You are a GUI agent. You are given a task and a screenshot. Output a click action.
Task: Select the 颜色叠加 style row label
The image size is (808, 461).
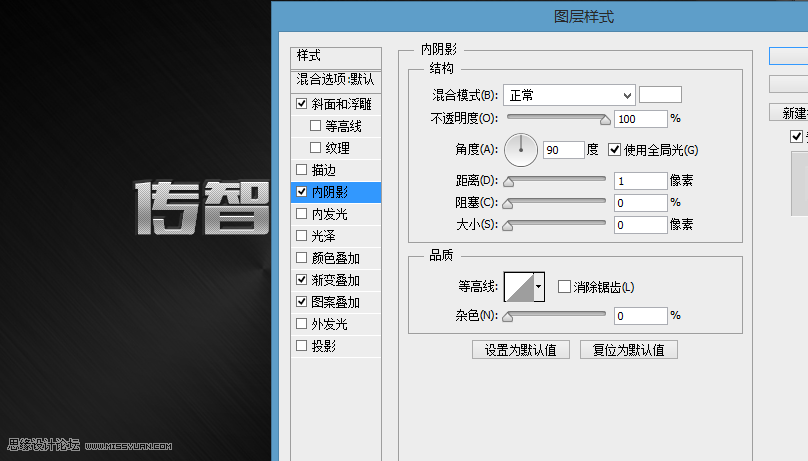[x=335, y=258]
